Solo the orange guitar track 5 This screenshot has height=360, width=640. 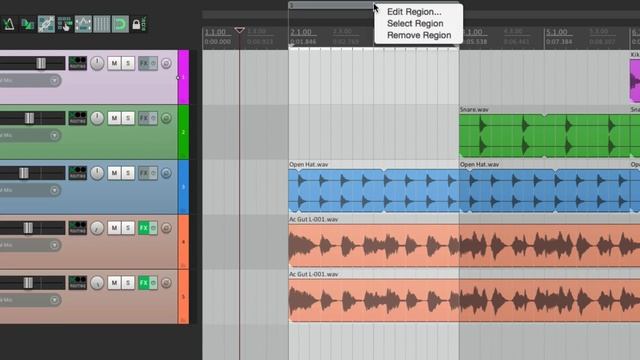pyautogui.click(x=128, y=282)
